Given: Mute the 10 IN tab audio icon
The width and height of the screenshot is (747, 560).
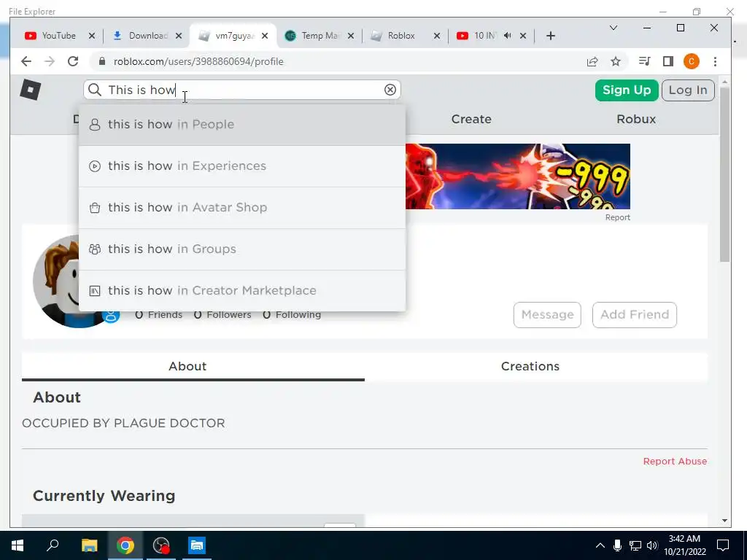Looking at the screenshot, I should tap(508, 36).
